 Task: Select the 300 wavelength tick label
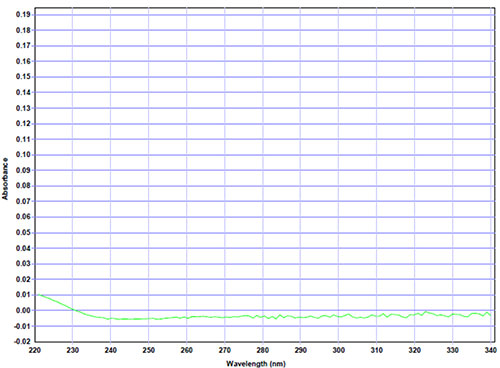339,350
